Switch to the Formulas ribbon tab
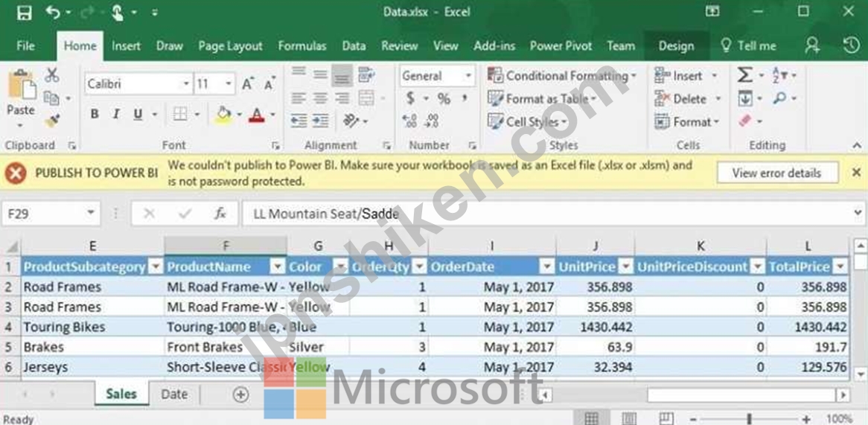Image resolution: width=868 pixels, height=425 pixels. [x=302, y=46]
